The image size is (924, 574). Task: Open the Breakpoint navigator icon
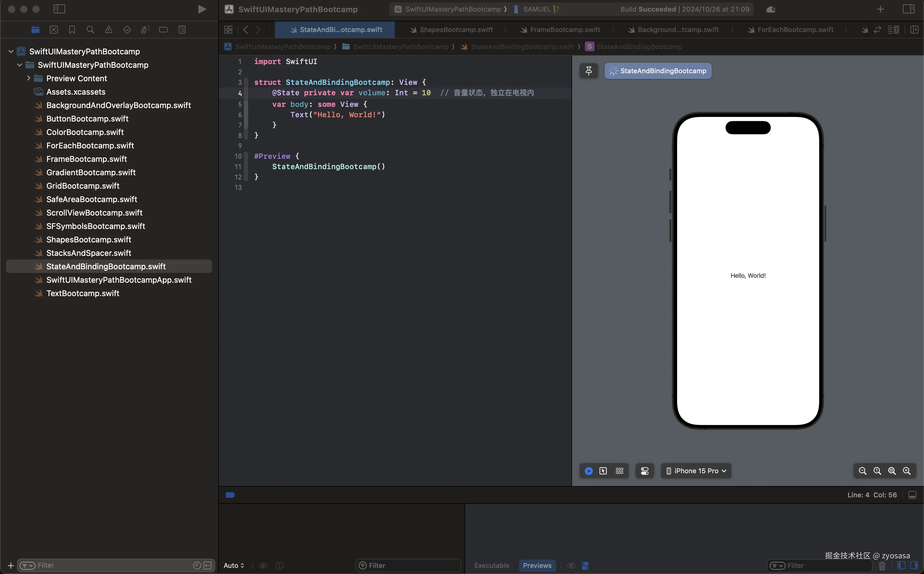tap(163, 30)
